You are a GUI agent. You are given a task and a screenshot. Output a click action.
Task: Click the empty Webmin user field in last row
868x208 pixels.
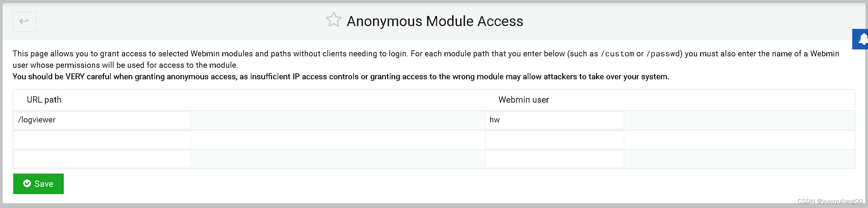(554, 159)
